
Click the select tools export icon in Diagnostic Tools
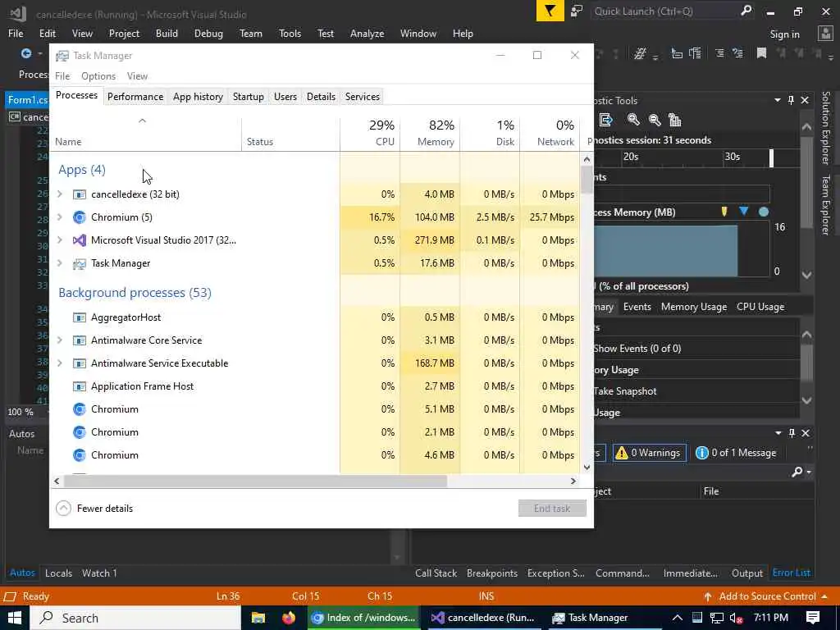click(x=606, y=120)
